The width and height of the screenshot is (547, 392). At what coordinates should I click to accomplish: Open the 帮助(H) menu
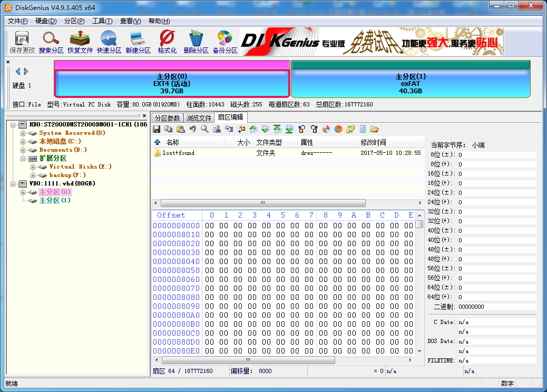point(159,21)
